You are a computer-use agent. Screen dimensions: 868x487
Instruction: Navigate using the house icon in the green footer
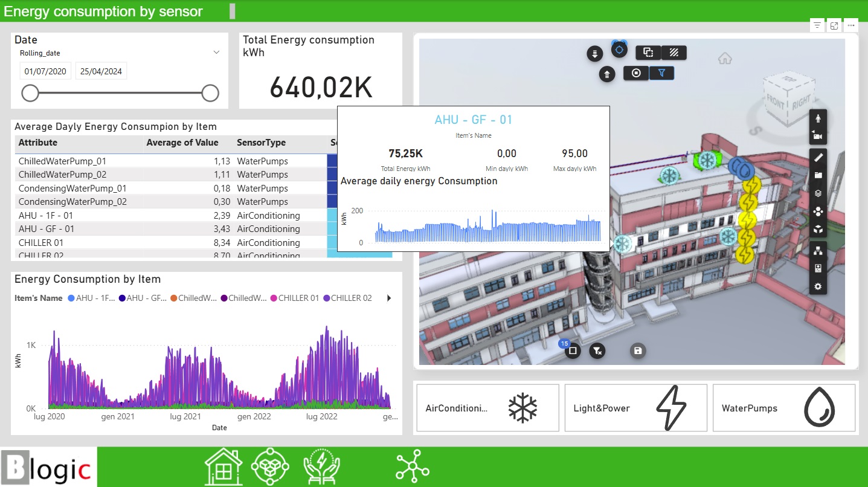pos(222,465)
